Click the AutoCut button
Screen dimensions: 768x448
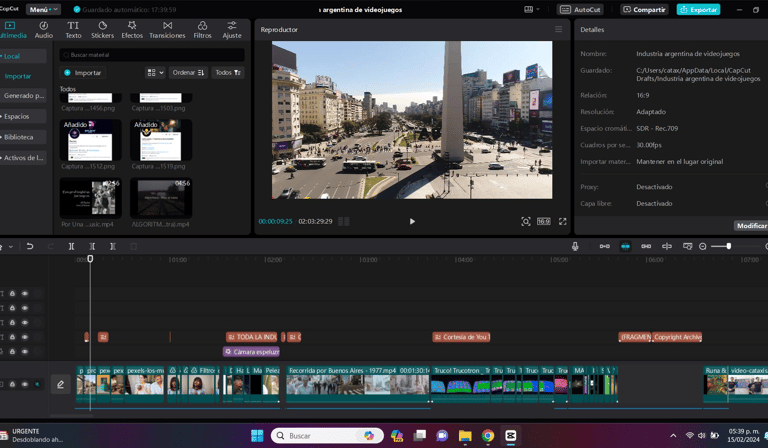(x=580, y=9)
